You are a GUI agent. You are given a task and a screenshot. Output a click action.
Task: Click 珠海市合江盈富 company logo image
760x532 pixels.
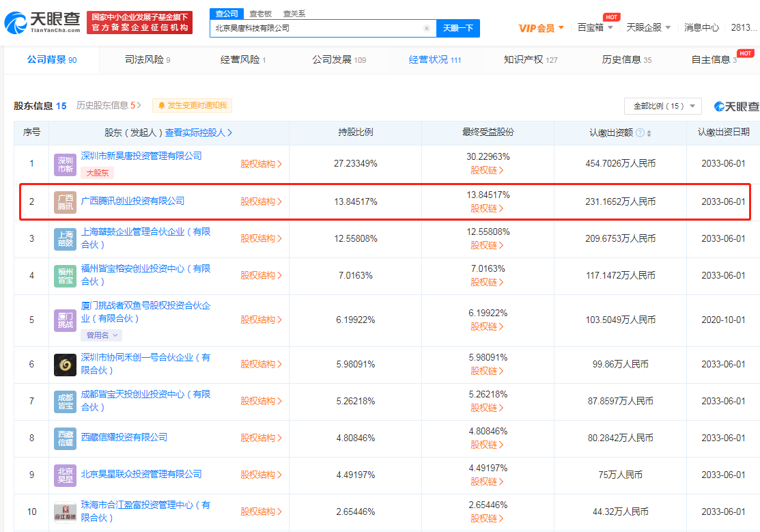click(x=65, y=512)
